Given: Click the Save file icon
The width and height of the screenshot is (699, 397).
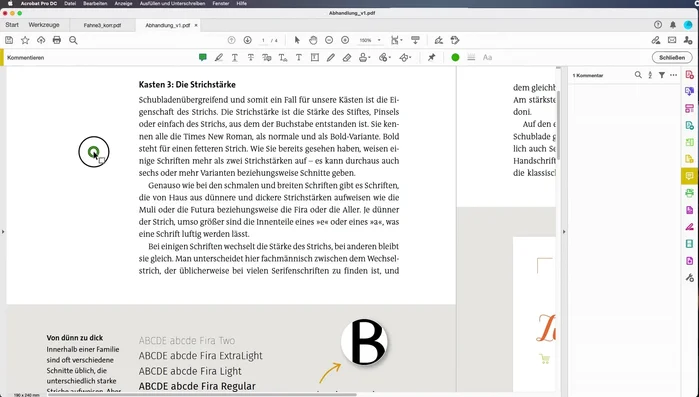Looking at the screenshot, I should coord(9,40).
